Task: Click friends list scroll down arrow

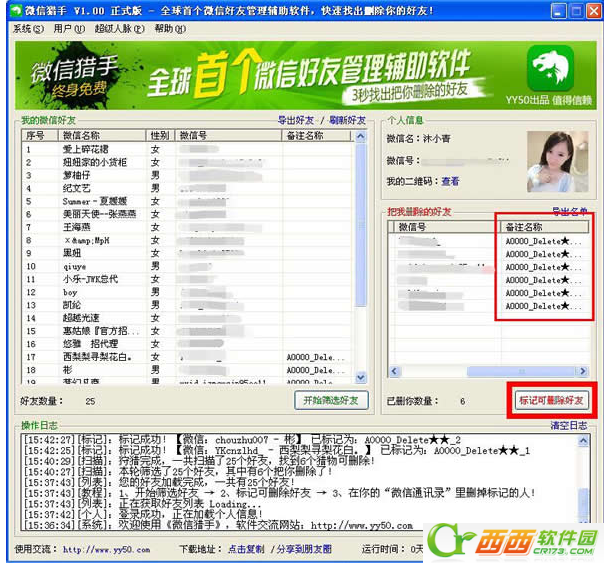Action: coord(361,378)
